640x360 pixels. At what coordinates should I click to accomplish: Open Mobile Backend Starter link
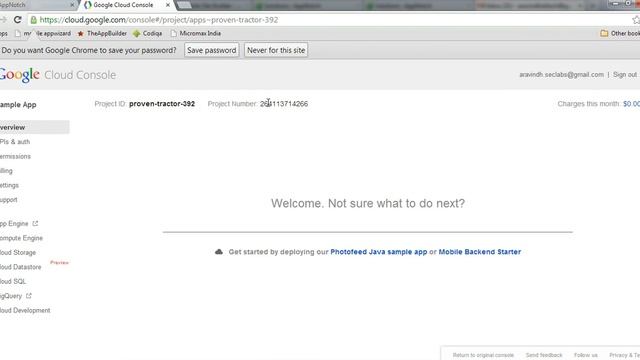[480, 252]
